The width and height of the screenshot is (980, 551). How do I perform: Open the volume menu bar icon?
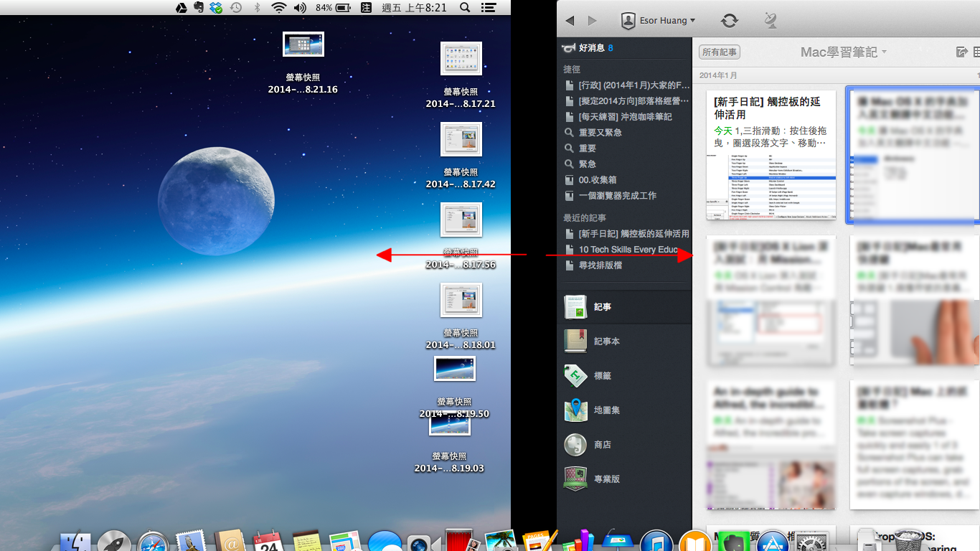pos(300,8)
